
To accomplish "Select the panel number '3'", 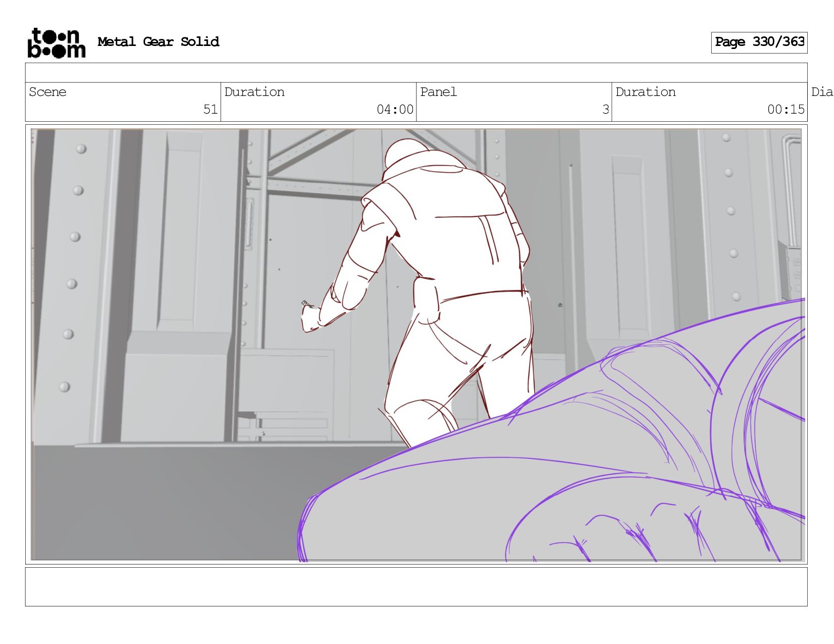I will click(606, 110).
